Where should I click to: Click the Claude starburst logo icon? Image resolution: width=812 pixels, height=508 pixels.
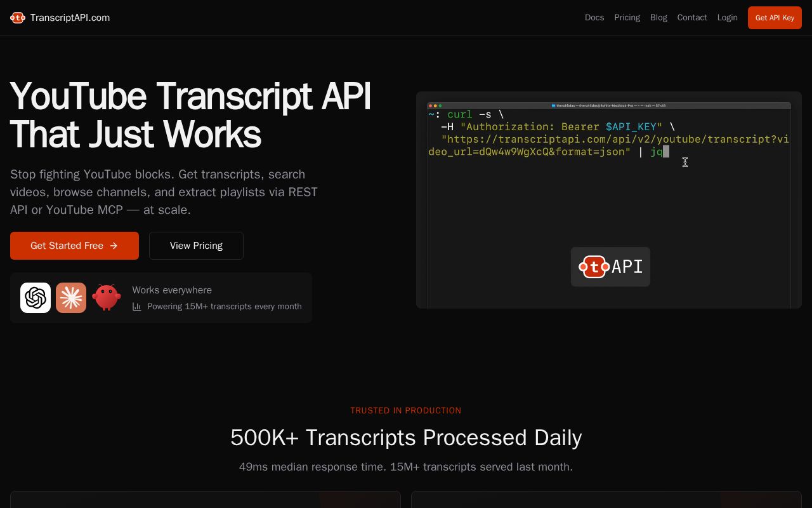click(71, 298)
